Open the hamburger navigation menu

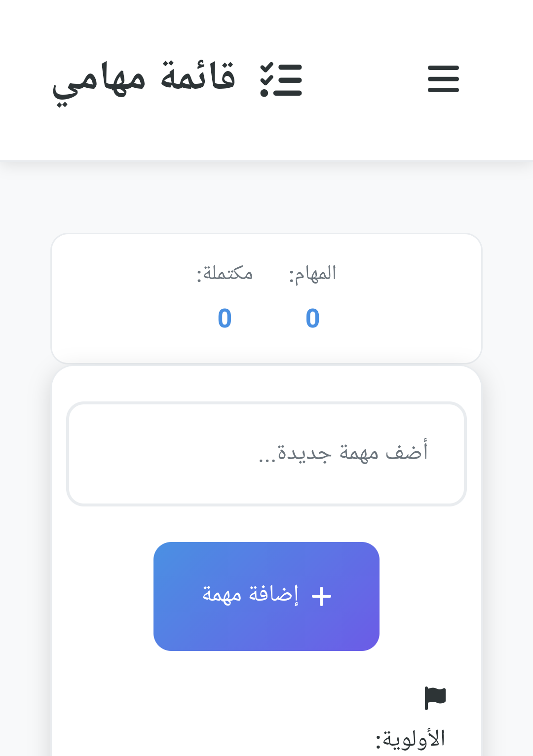tap(443, 79)
